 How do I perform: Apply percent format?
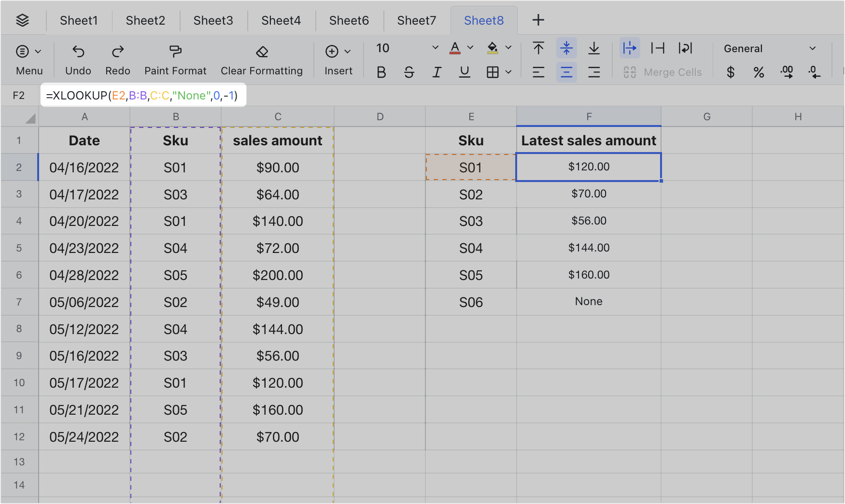[x=759, y=72]
